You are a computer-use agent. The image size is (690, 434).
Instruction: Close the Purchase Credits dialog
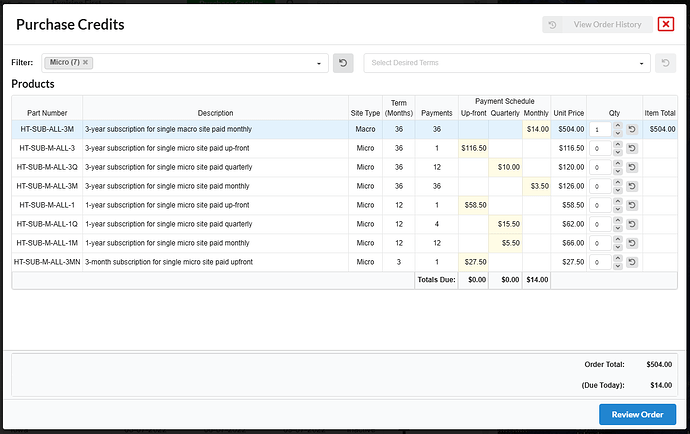666,24
